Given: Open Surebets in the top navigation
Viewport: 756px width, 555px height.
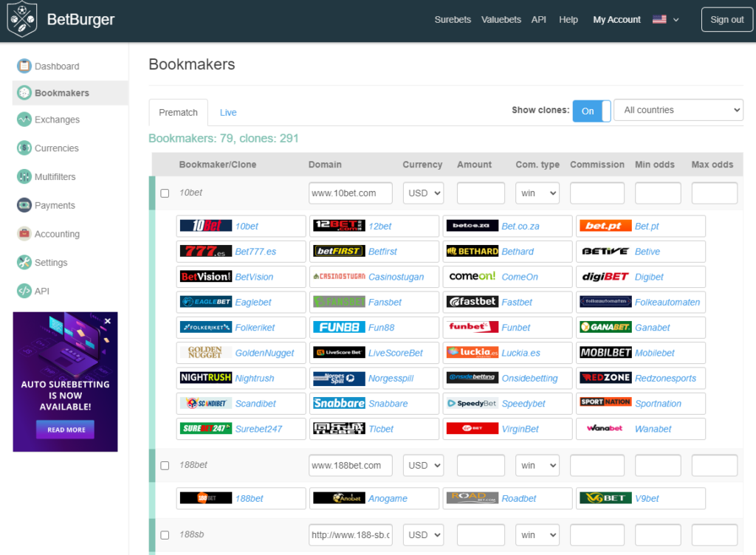Looking at the screenshot, I should click(x=453, y=20).
